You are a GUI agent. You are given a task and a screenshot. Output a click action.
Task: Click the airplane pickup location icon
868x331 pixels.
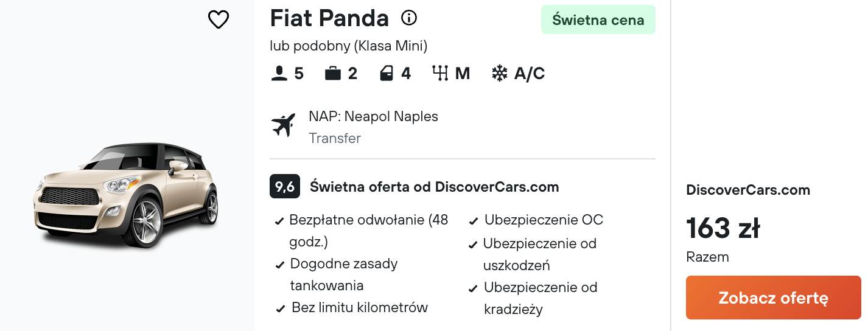(x=283, y=125)
